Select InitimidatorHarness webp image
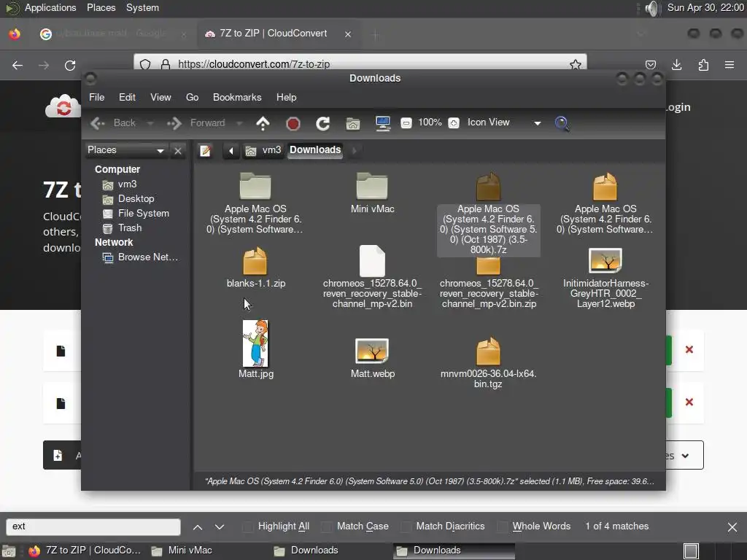 click(605, 278)
